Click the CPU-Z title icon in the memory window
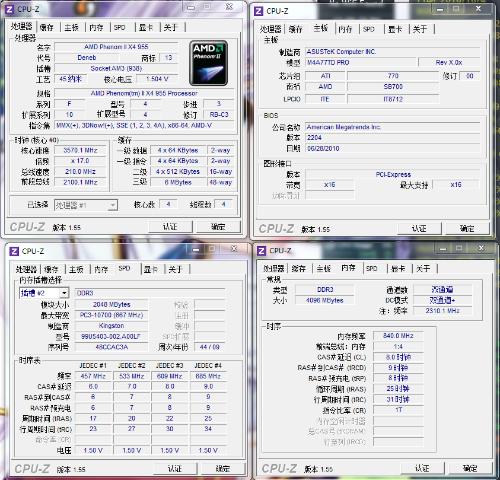This screenshot has width=500, height=480. coord(261,251)
